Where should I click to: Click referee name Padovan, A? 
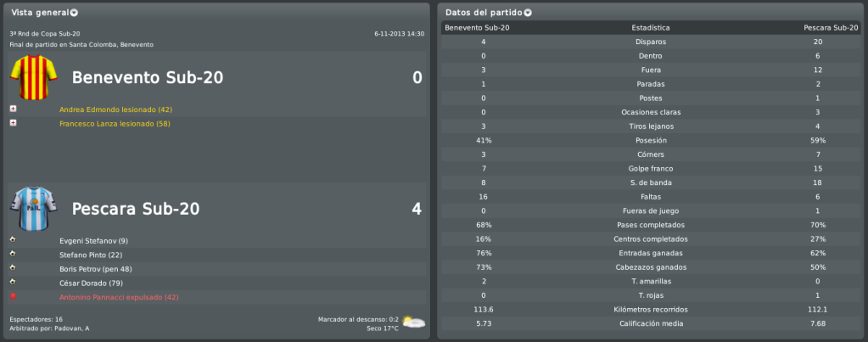pyautogui.click(x=72, y=328)
